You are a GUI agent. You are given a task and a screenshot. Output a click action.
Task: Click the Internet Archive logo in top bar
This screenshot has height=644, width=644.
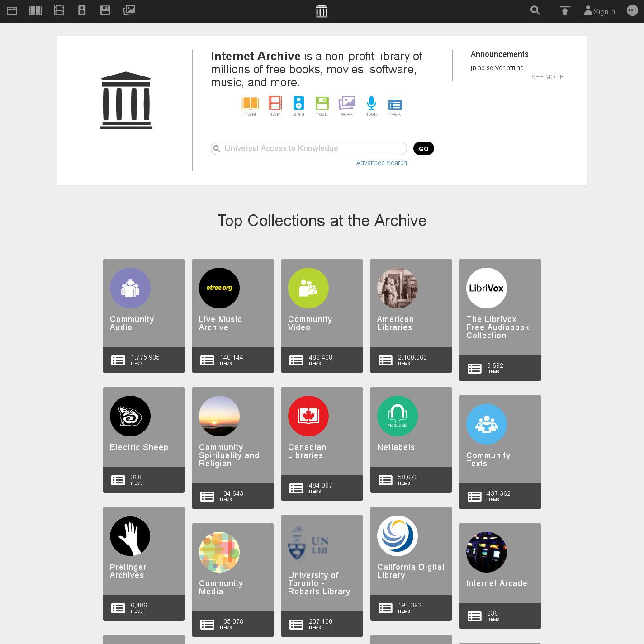322,11
